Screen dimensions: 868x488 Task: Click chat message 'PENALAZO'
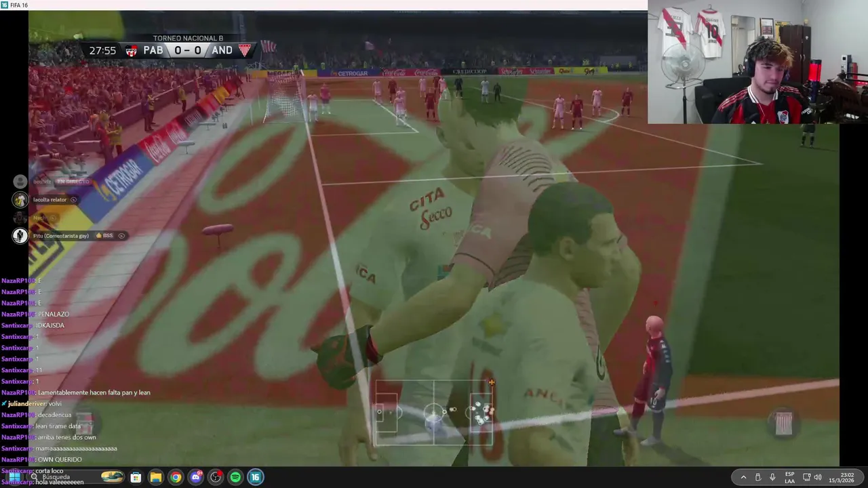[x=54, y=314]
